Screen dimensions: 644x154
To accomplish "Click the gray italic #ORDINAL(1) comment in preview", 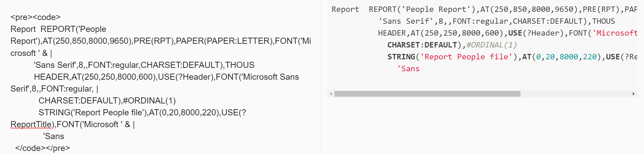I will coord(491,45).
